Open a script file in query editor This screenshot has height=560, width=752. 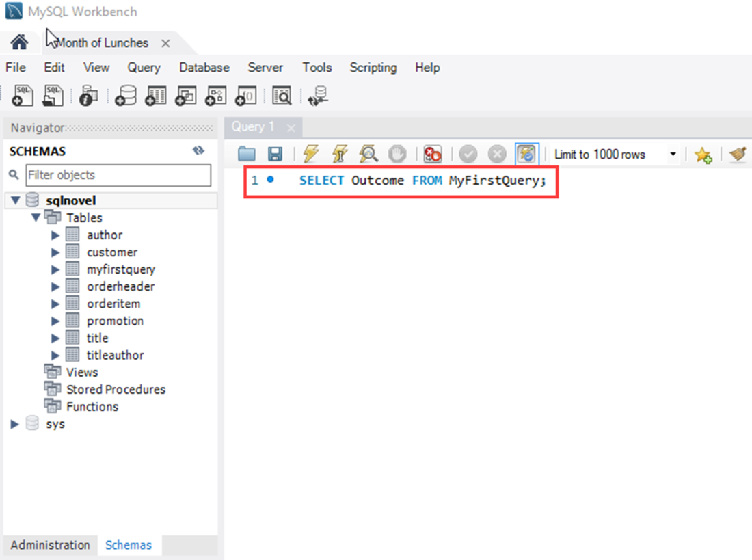point(247,154)
